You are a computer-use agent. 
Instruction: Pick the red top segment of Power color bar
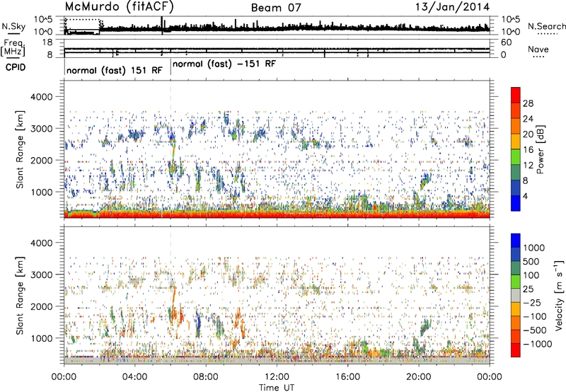click(516, 95)
